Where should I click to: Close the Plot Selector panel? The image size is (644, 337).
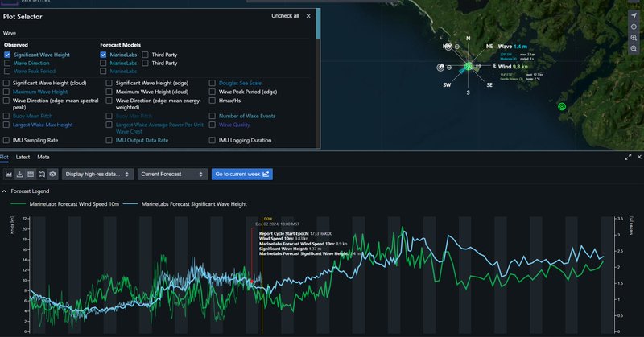point(308,16)
